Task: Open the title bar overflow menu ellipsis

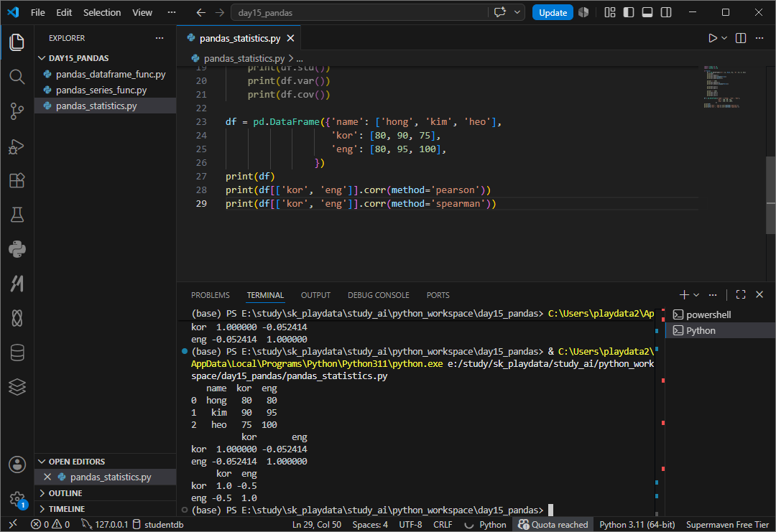Action: [171, 12]
